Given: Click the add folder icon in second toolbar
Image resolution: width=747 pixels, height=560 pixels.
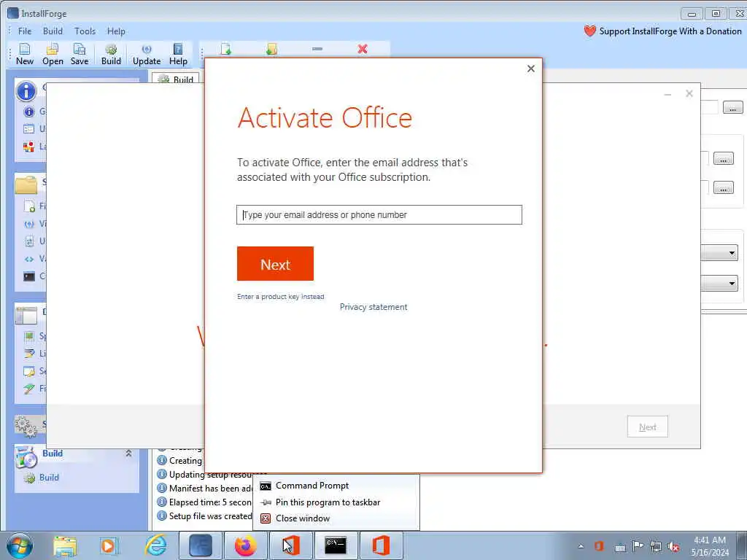Looking at the screenshot, I should tap(271, 49).
